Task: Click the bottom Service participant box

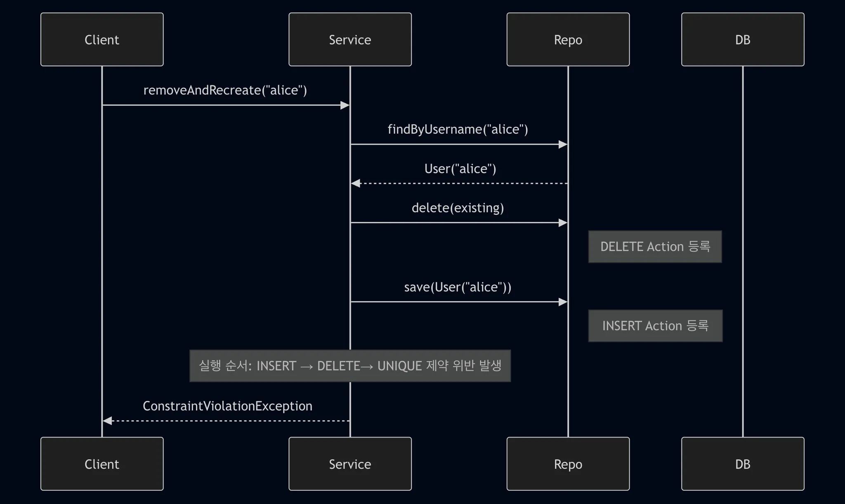Action: pyautogui.click(x=350, y=464)
